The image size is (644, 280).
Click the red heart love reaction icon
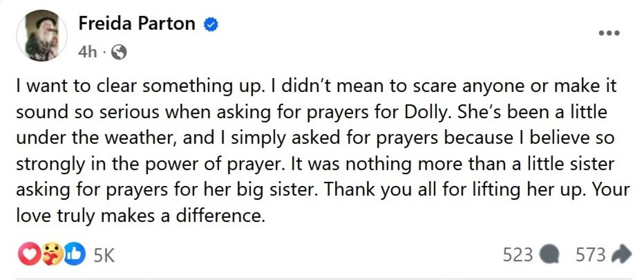pyautogui.click(x=29, y=254)
